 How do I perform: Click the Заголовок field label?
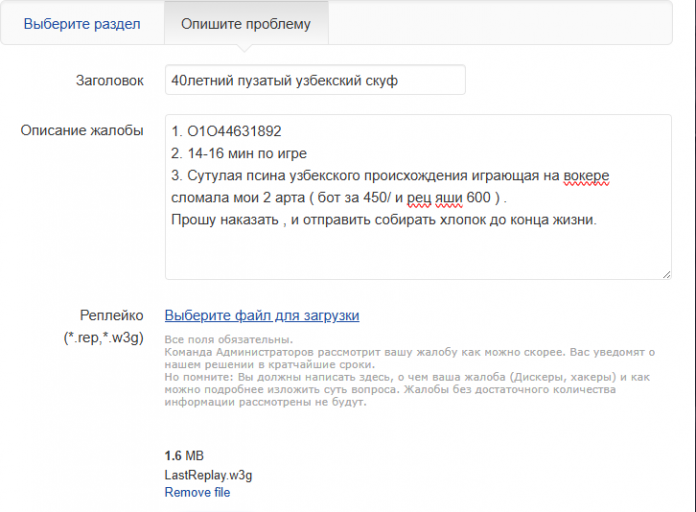[109, 80]
